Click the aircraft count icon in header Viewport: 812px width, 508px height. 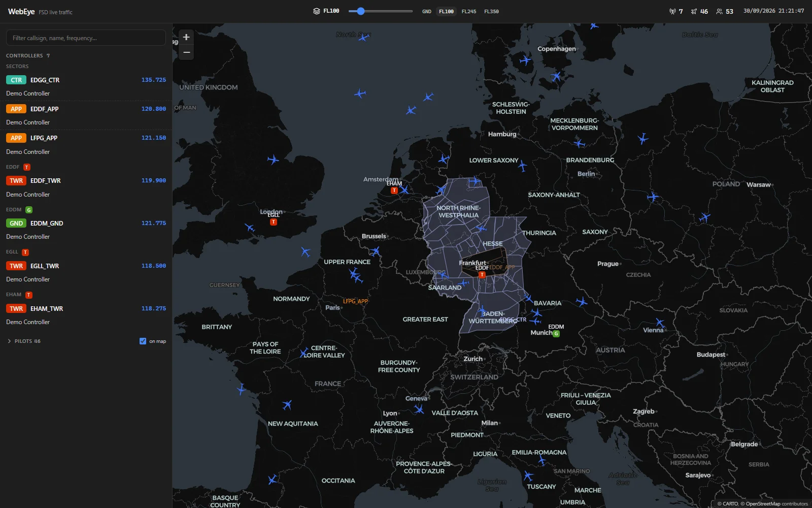(694, 11)
